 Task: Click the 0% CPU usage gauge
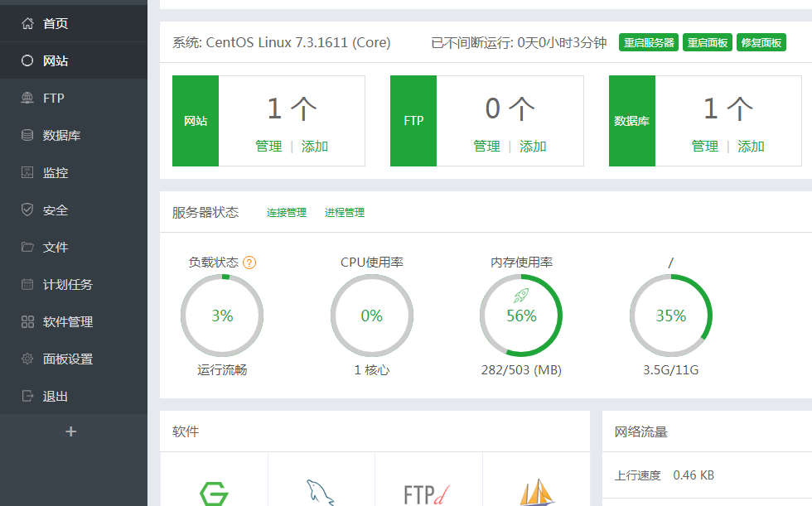[372, 316]
